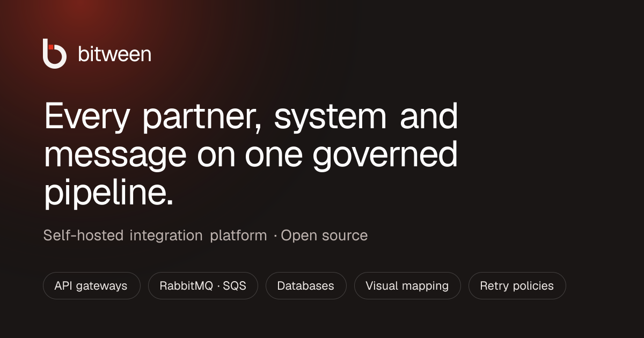
Task: Choose the Databases pill
Action: [306, 285]
